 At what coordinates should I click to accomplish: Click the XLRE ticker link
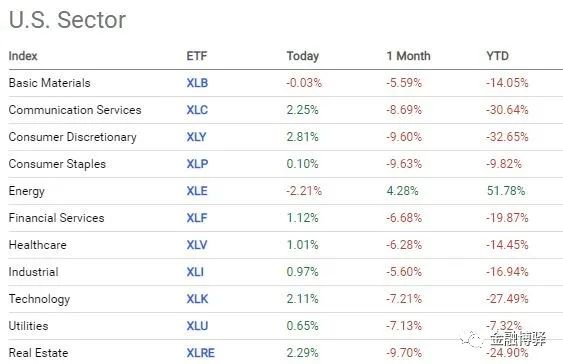point(200,353)
